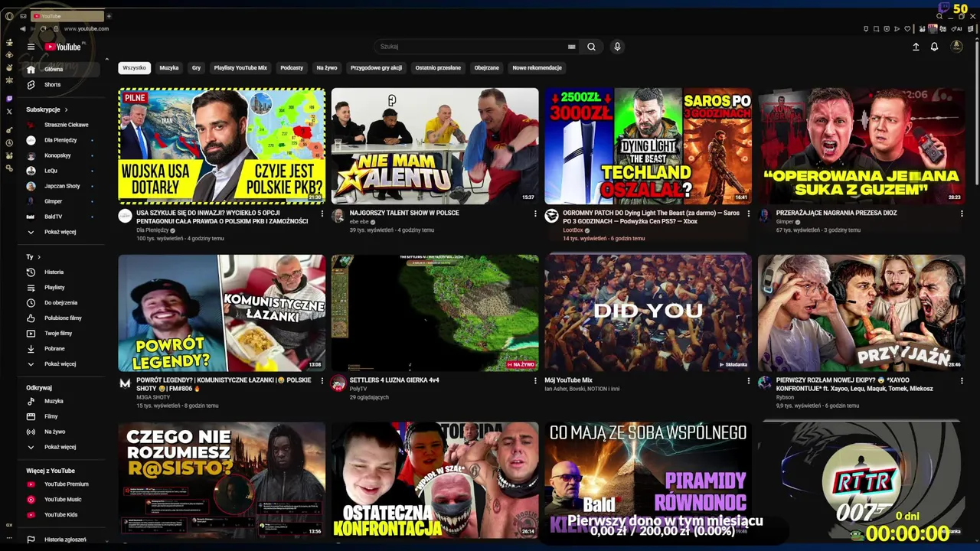Viewport: 980px width, 551px height.
Task: Expand 'Pokaż więcej' under Odkrywaj
Action: [60, 447]
